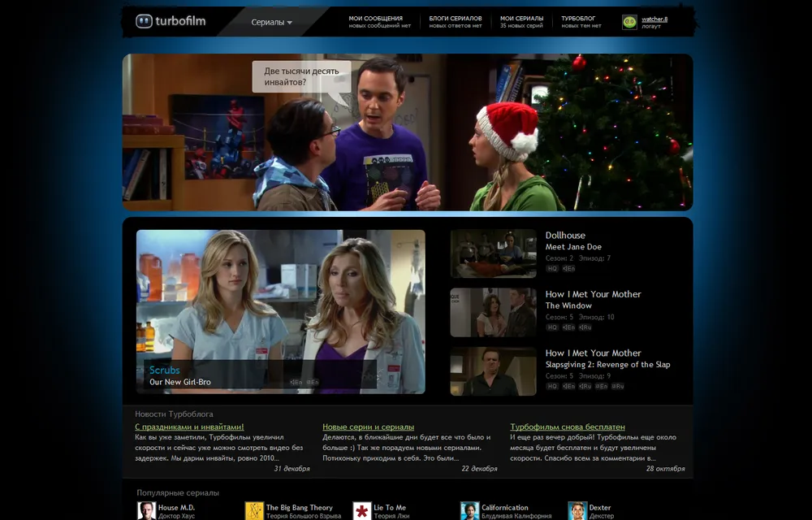
Task: Click How I Met Your Mother above Slapsgiving 2
Action: pyautogui.click(x=593, y=353)
